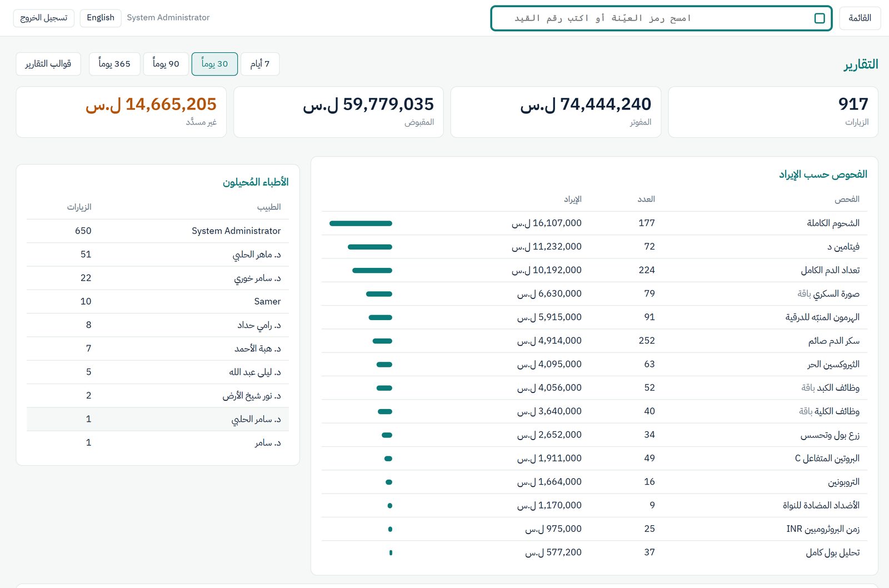Click the فيتامين د revenue bar

click(370, 247)
